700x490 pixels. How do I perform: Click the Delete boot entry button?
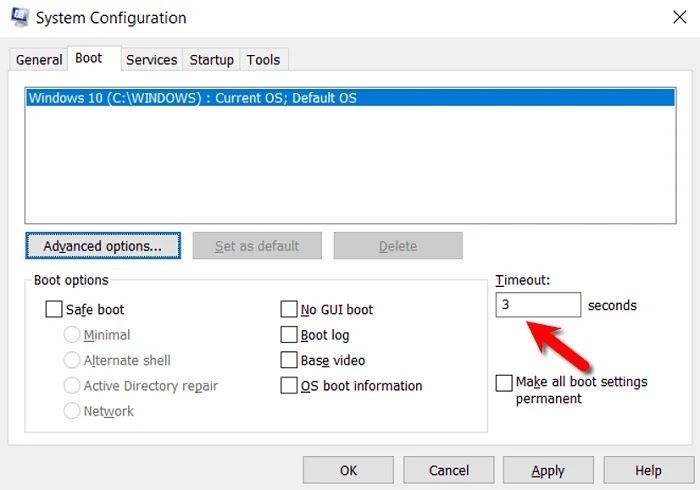pyautogui.click(x=398, y=245)
